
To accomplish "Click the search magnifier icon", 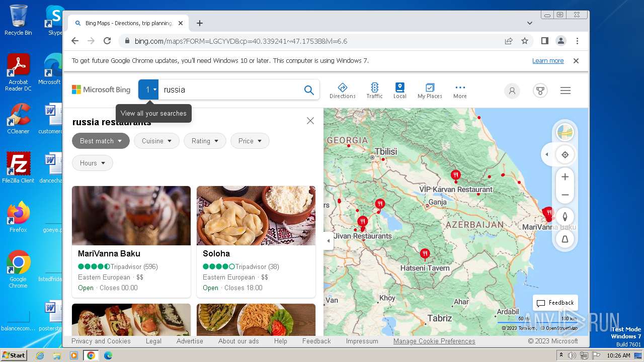I will [309, 90].
